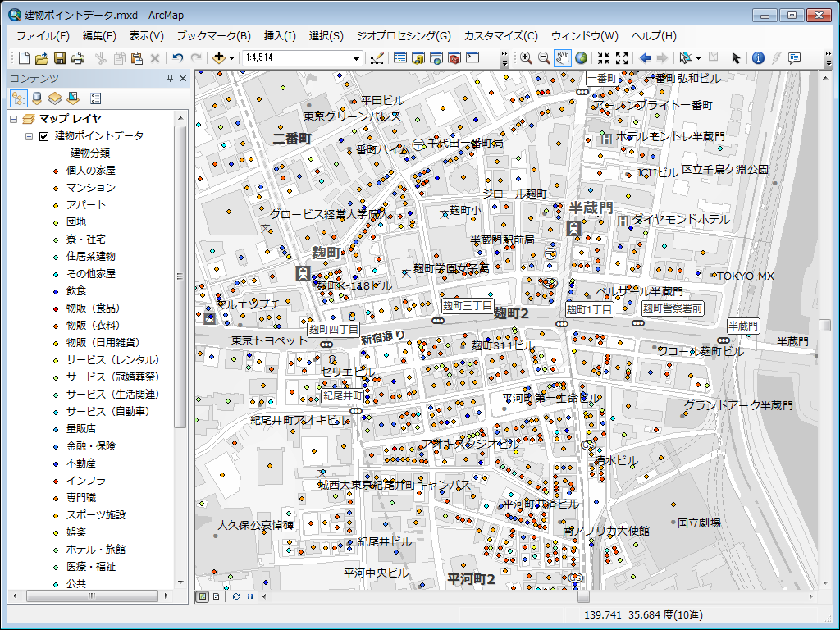Refresh the map display
The height and width of the screenshot is (630, 840).
point(235,596)
